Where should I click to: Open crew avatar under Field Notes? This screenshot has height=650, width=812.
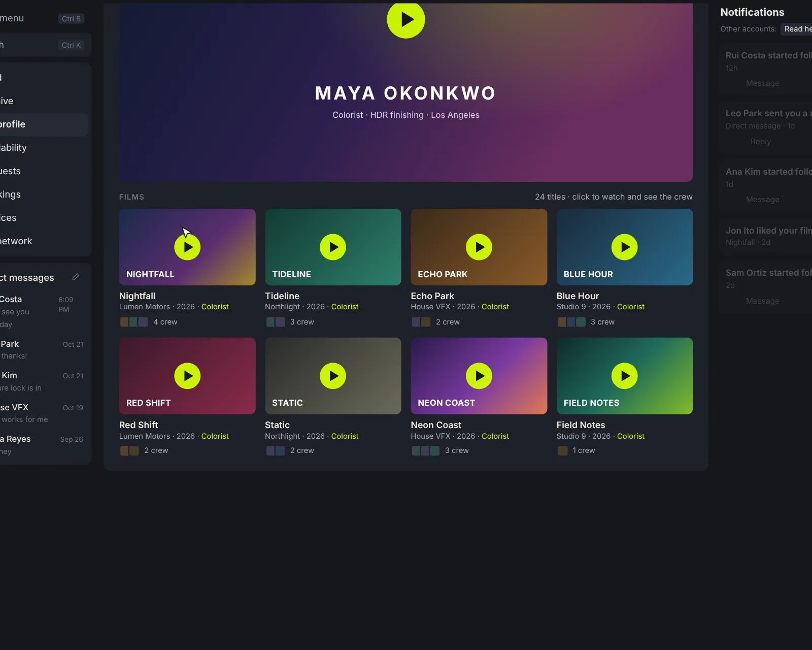pos(563,450)
